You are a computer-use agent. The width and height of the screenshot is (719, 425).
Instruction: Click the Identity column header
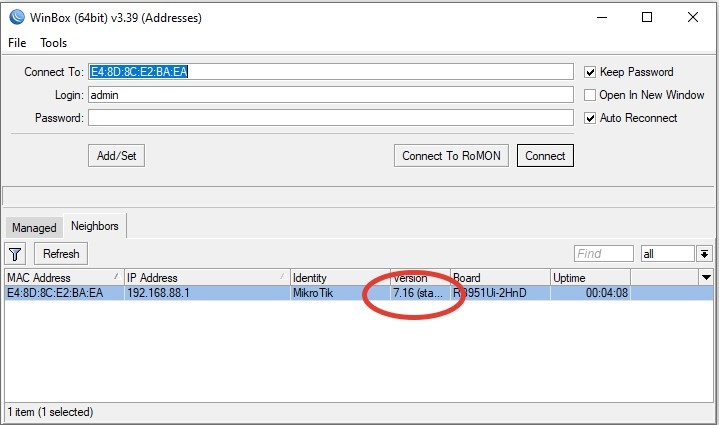click(x=340, y=278)
